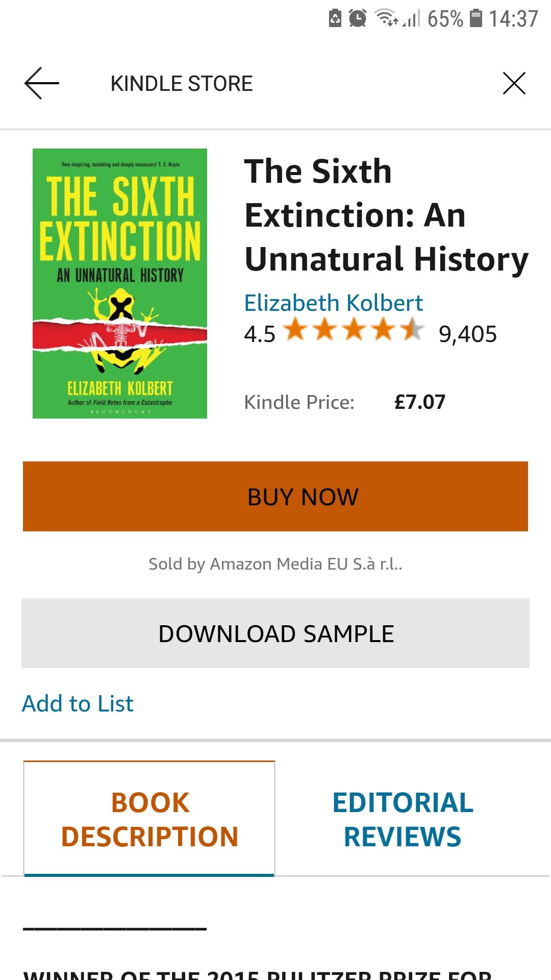Switch to the Editorial Reviews tab
The image size is (551, 980).
(402, 819)
